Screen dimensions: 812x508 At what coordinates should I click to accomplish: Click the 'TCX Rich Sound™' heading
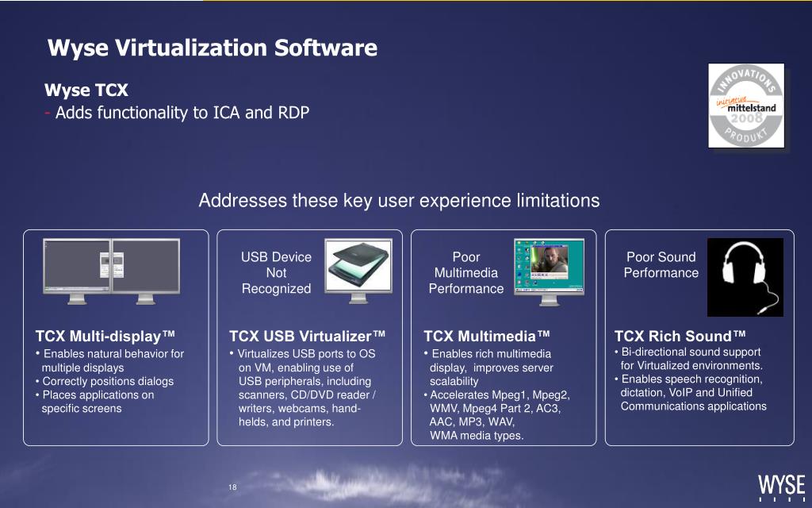tap(680, 337)
